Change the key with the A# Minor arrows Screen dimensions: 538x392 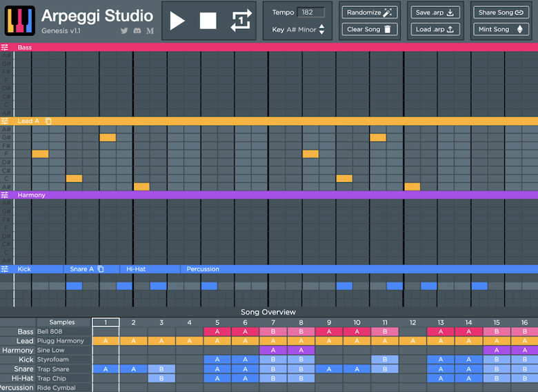tap(321, 29)
